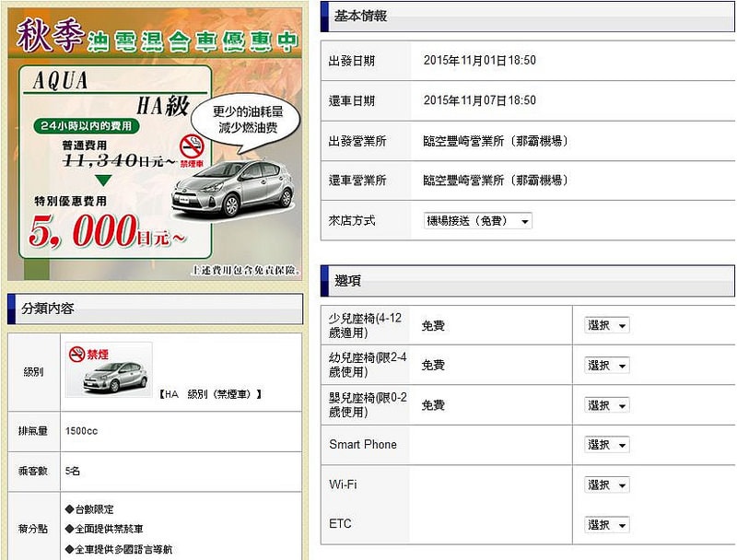Open the 選擇 dropdown for 嬰兒座椅
Image resolution: width=737 pixels, height=560 pixels.
(x=605, y=405)
